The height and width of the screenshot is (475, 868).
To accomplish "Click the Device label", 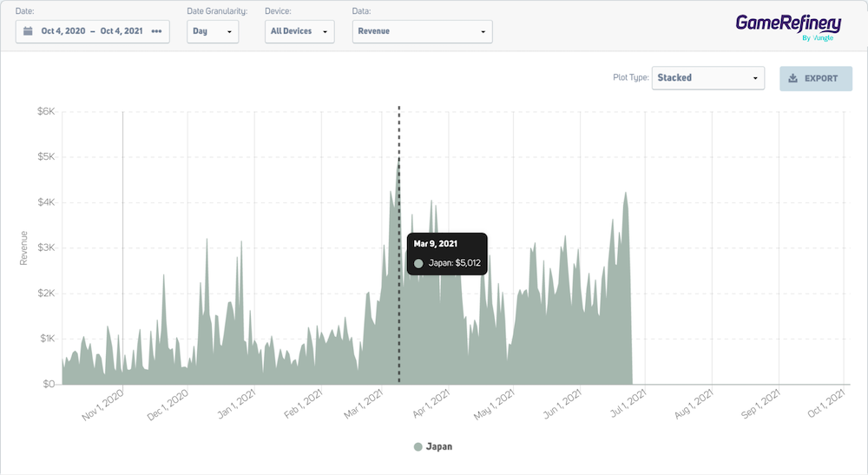I will coord(278,11).
